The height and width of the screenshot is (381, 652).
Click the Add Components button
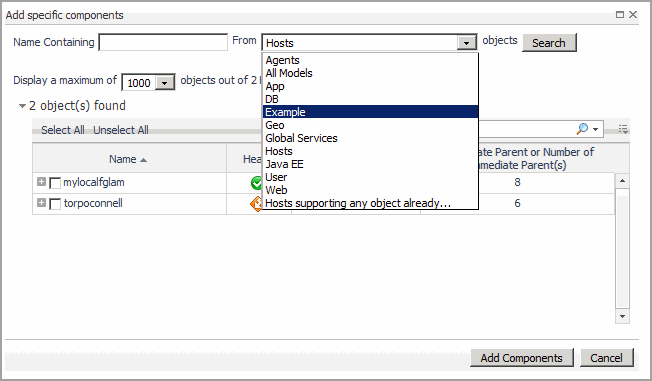pyautogui.click(x=521, y=358)
